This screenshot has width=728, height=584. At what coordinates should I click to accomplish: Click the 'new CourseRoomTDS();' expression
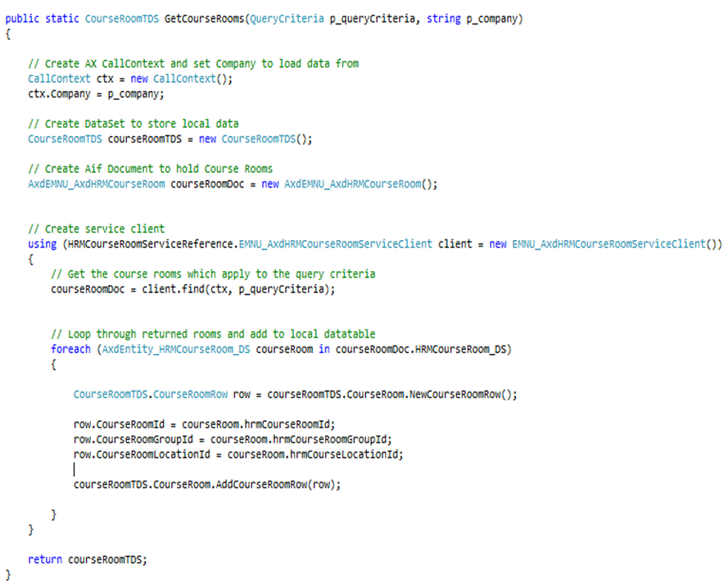[255, 138]
